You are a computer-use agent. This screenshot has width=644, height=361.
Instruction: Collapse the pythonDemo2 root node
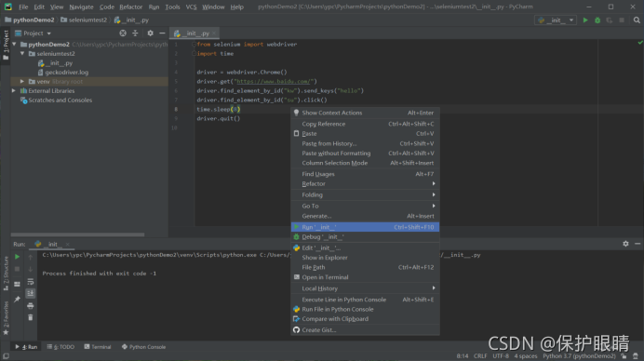click(x=14, y=45)
